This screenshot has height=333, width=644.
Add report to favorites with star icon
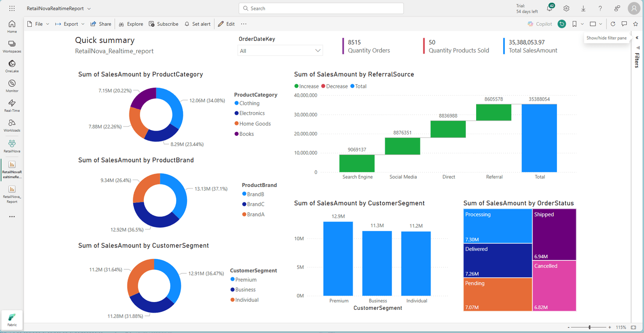pos(635,24)
